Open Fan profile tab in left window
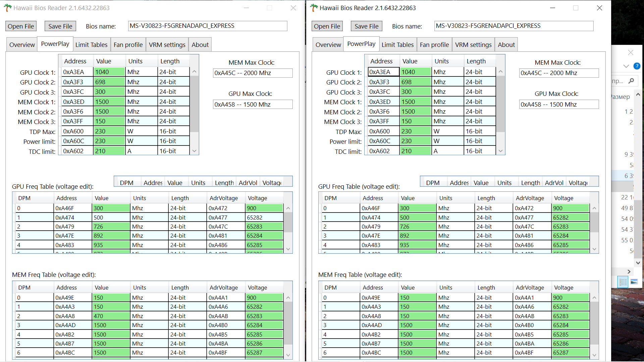644x362 pixels. [x=128, y=45]
